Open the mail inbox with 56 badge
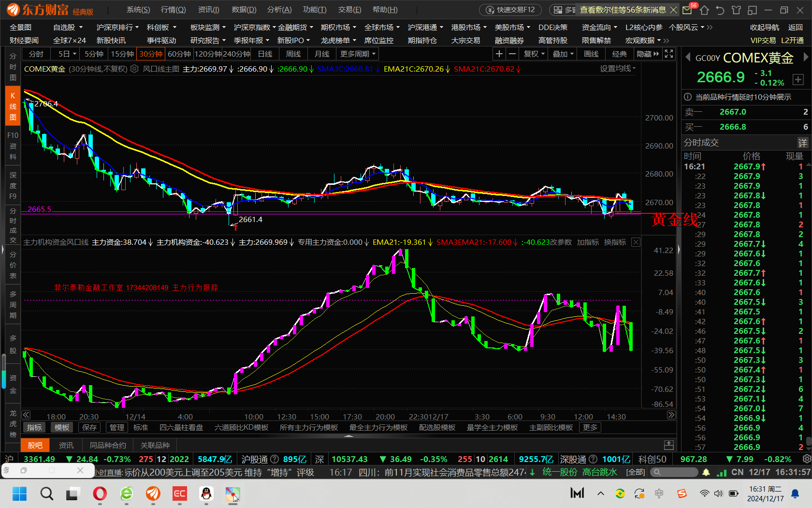 tap(688, 10)
